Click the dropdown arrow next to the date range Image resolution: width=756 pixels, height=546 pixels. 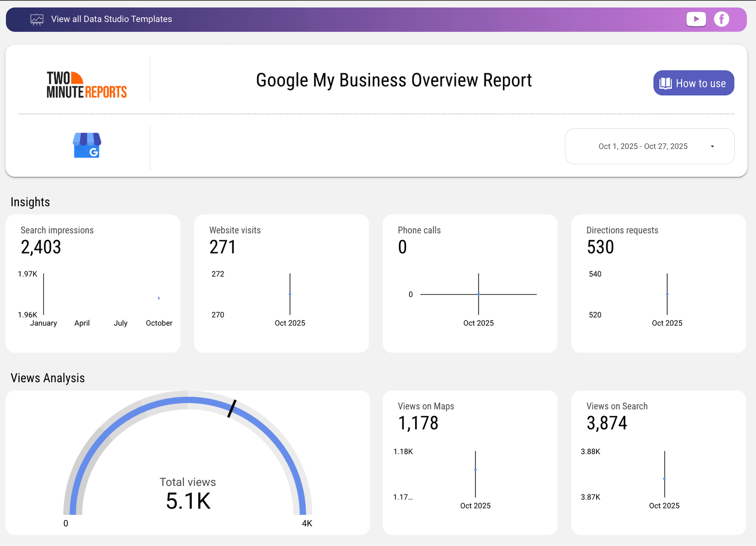pos(712,146)
